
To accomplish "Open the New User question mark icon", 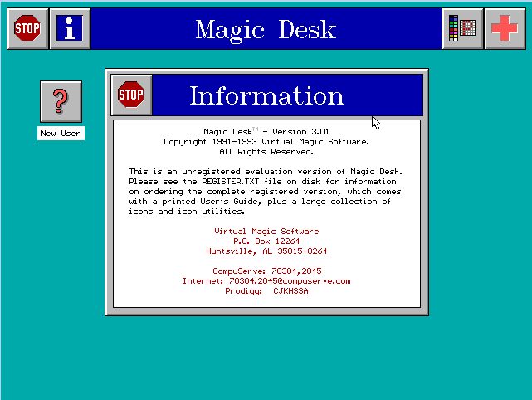I will click(61, 101).
